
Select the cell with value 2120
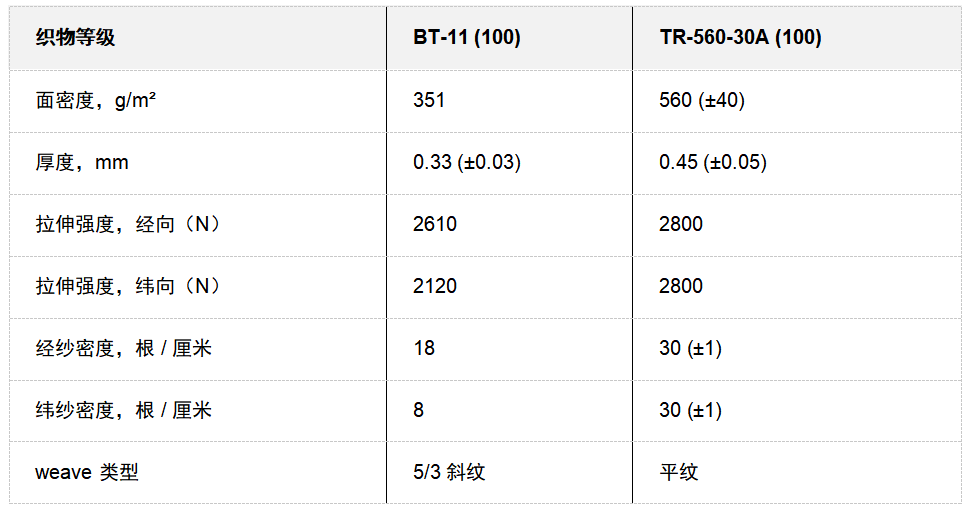(x=434, y=286)
